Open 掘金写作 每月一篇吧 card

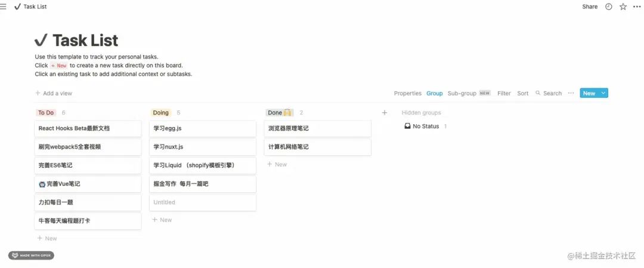coord(203,184)
